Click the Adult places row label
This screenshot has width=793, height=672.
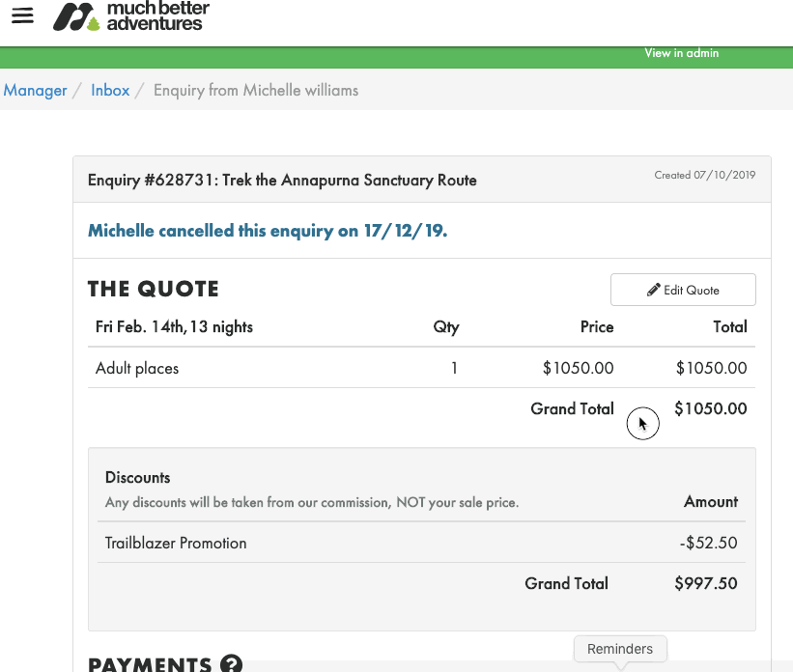(x=137, y=368)
